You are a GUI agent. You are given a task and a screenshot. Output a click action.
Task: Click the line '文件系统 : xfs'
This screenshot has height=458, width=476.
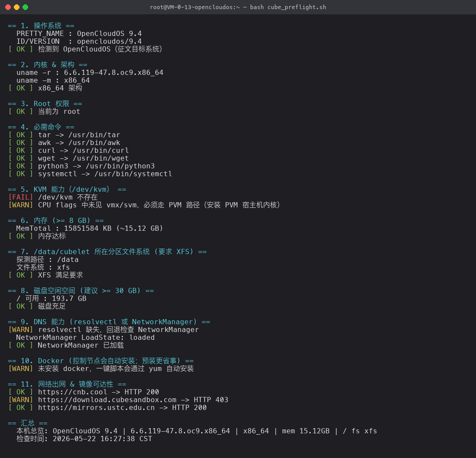point(43,267)
